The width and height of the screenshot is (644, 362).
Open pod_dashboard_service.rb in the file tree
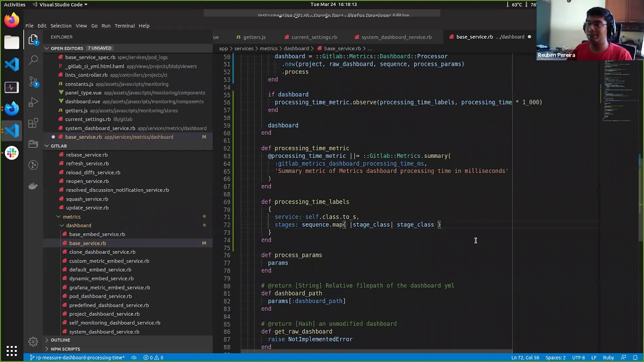pos(100,296)
